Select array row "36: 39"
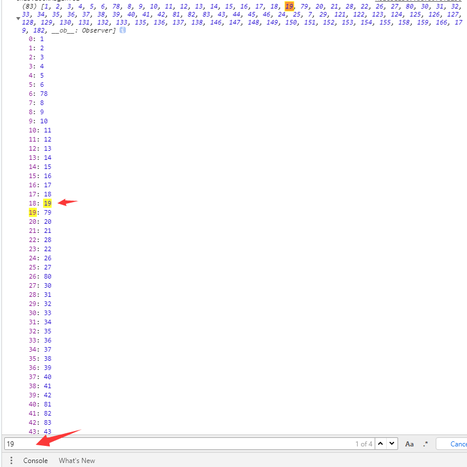This screenshot has height=467, width=467. [x=40, y=368]
